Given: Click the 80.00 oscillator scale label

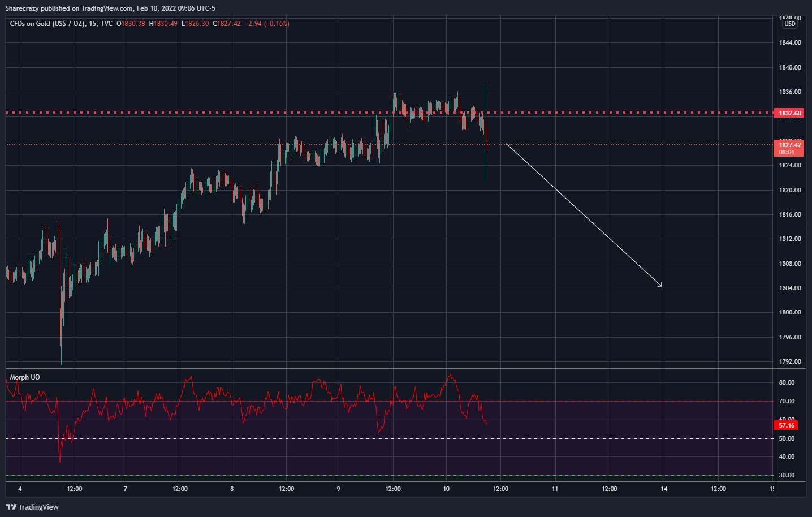Looking at the screenshot, I should coord(787,382).
